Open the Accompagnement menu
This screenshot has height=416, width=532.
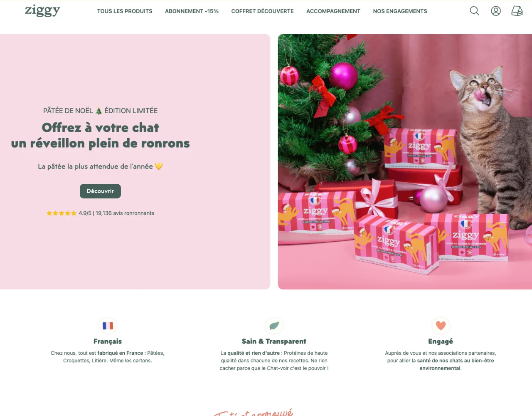333,11
